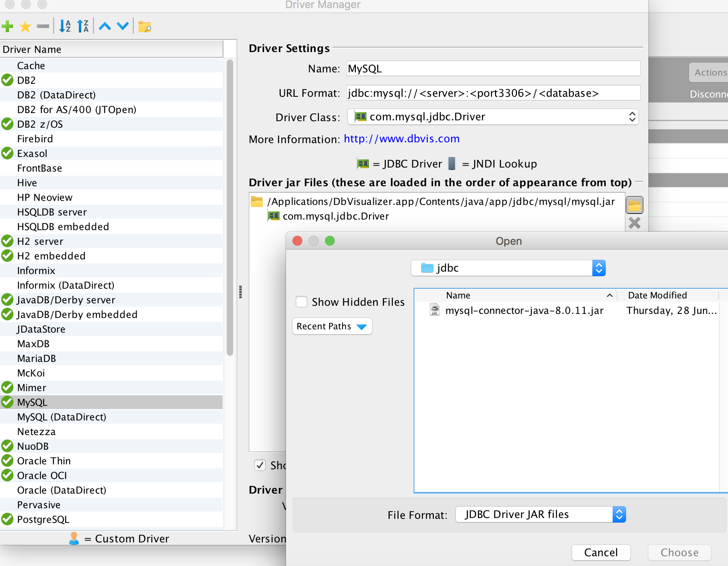Open the File Format dropdown

tap(541, 514)
